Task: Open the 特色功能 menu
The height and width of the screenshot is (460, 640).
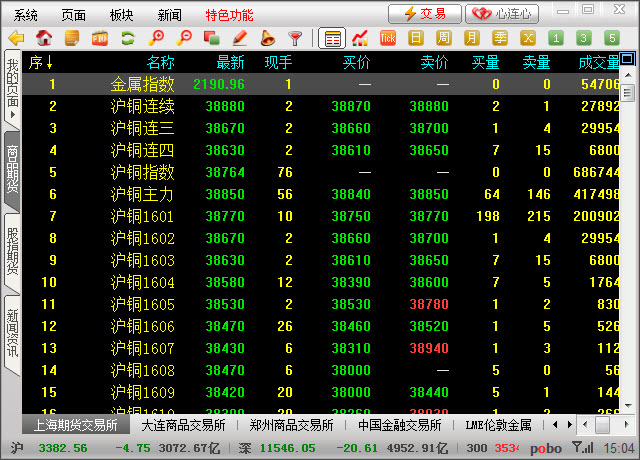Action: [229, 15]
